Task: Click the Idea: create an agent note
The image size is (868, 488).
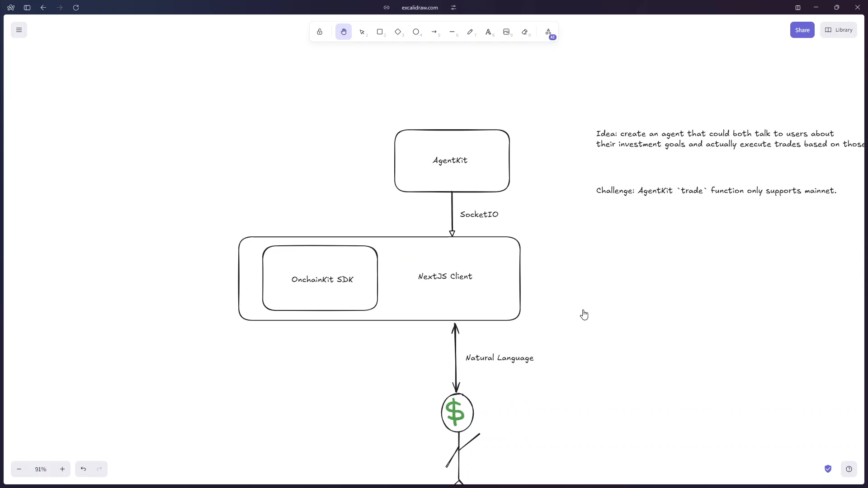Action: [x=730, y=139]
